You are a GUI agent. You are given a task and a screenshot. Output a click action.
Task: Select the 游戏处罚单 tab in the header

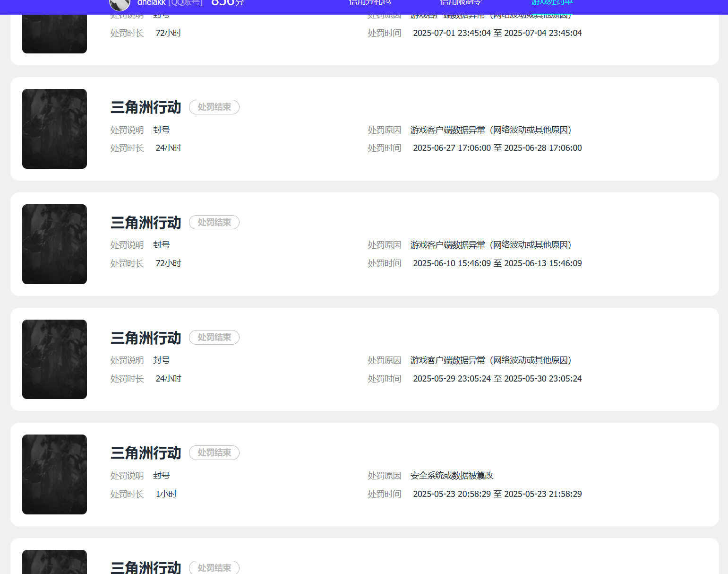coord(552,2)
